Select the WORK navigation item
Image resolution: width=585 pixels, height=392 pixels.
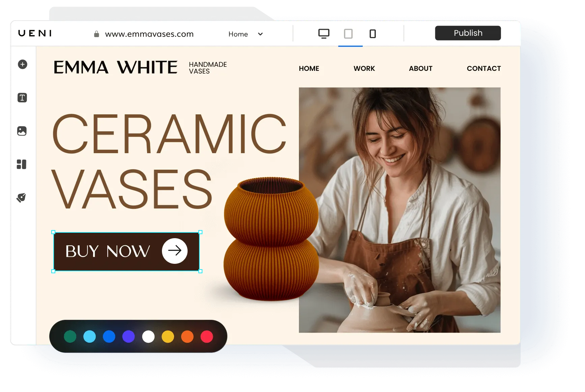pyautogui.click(x=364, y=68)
